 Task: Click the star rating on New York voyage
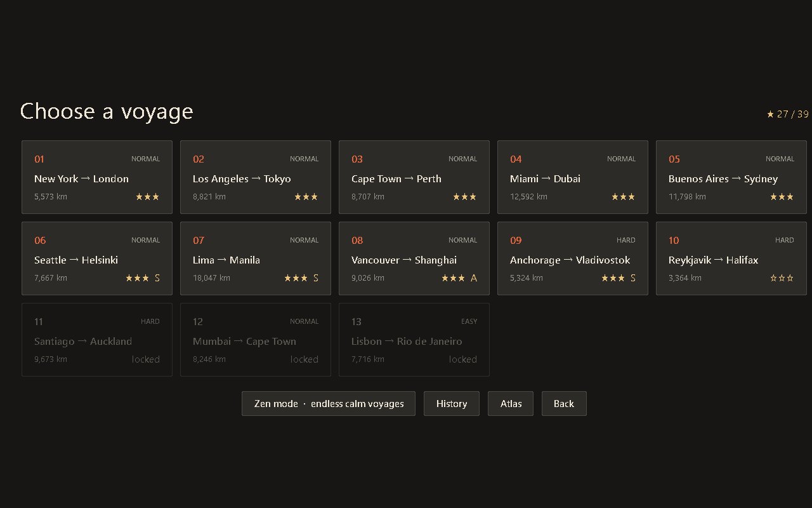147,197
